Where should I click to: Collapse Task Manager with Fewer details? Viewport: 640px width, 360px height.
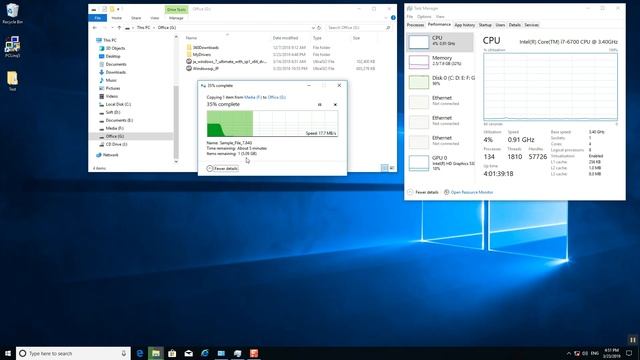pos(423,192)
